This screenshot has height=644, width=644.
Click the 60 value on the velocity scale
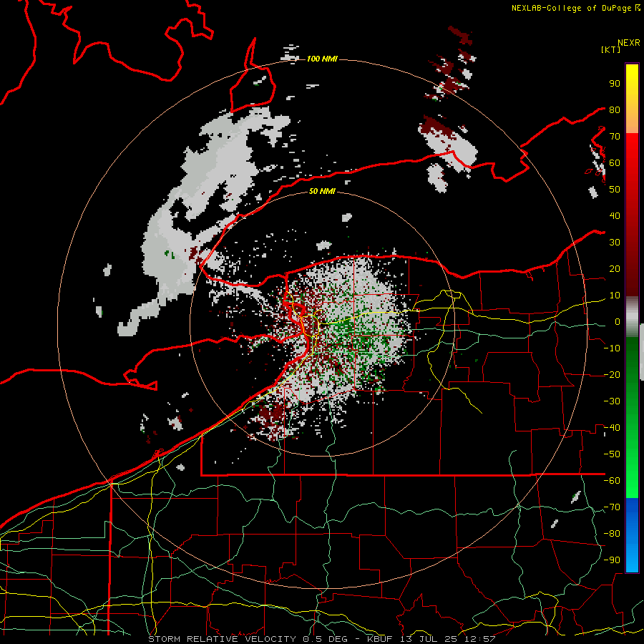615,162
